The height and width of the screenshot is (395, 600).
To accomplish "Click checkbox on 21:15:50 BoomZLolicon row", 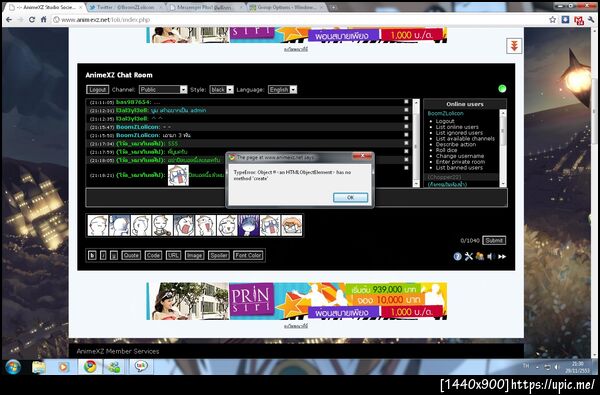I will (406, 135).
